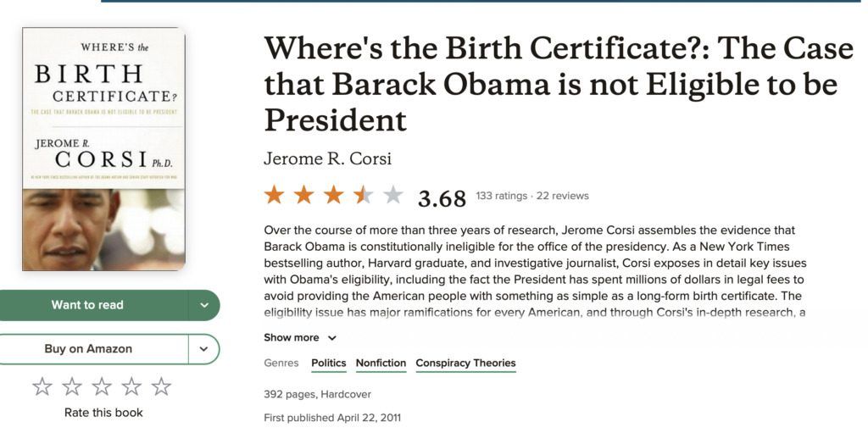Open the Buy on Amazon options dropdown
This screenshot has width=868, height=433.
tap(203, 348)
